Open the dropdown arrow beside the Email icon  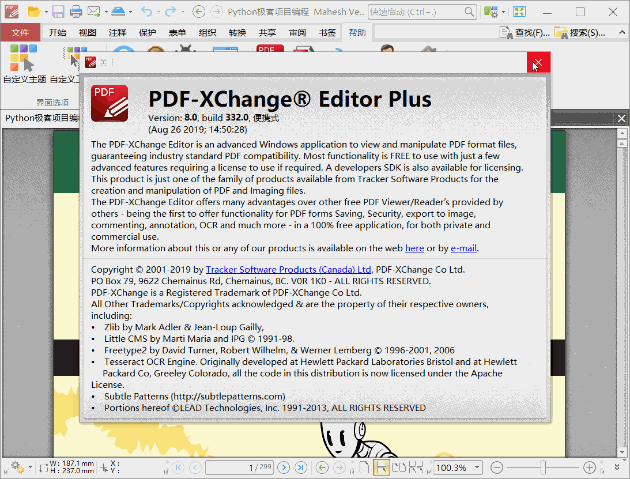pos(106,12)
